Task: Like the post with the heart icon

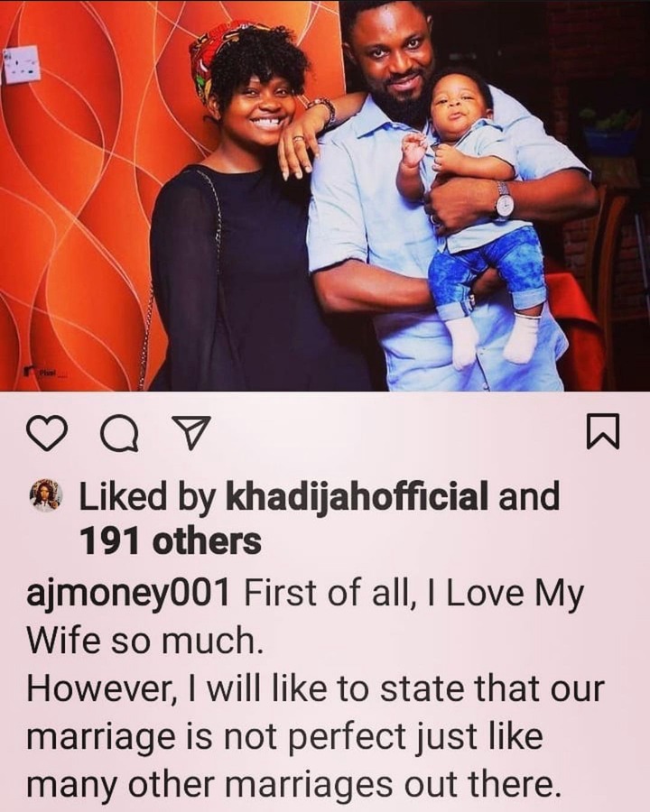Action: [47, 432]
